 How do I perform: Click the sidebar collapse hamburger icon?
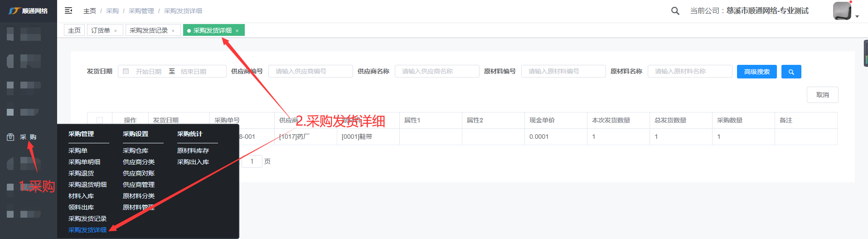pyautogui.click(x=68, y=10)
